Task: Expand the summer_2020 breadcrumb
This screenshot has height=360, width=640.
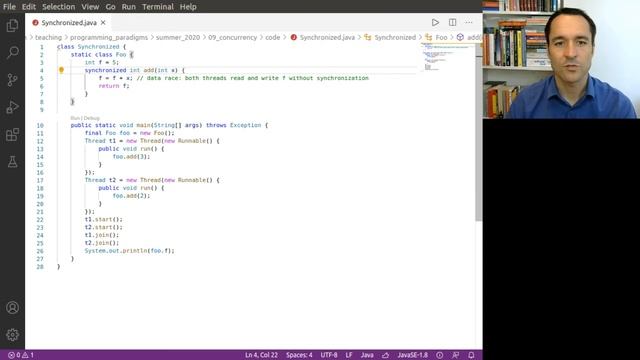Action: pos(178,37)
